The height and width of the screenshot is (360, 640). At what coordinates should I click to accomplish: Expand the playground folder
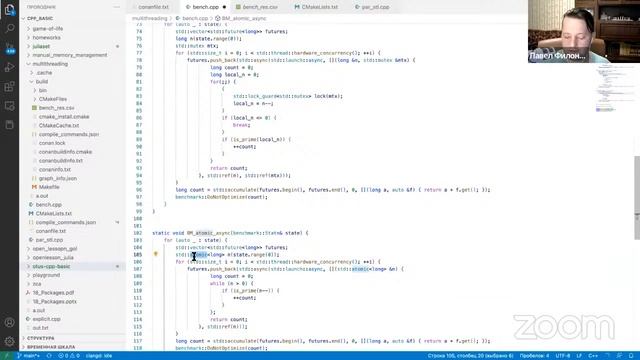pos(46,275)
